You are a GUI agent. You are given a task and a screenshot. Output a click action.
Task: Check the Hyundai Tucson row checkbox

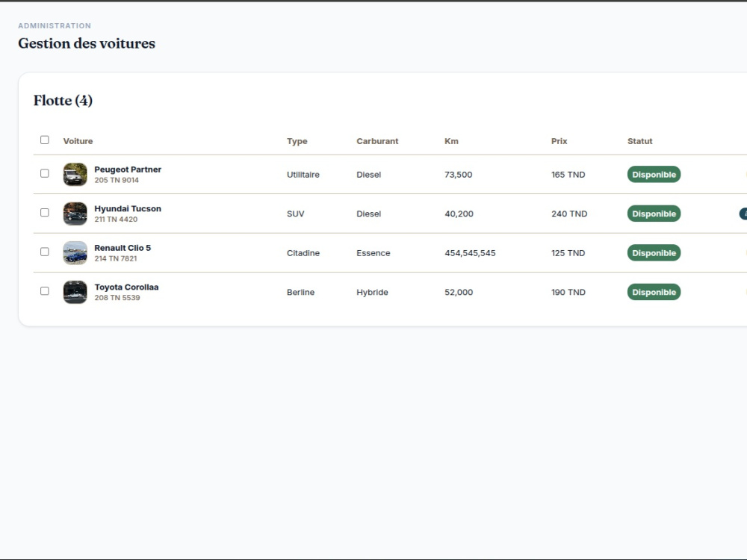pyautogui.click(x=44, y=212)
